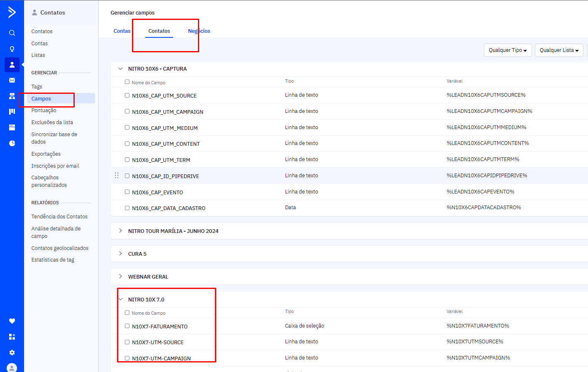This screenshot has width=588, height=372.
Task: Click the N10X6_CAP_DATA_CADASTRO field name
Action: click(x=168, y=208)
